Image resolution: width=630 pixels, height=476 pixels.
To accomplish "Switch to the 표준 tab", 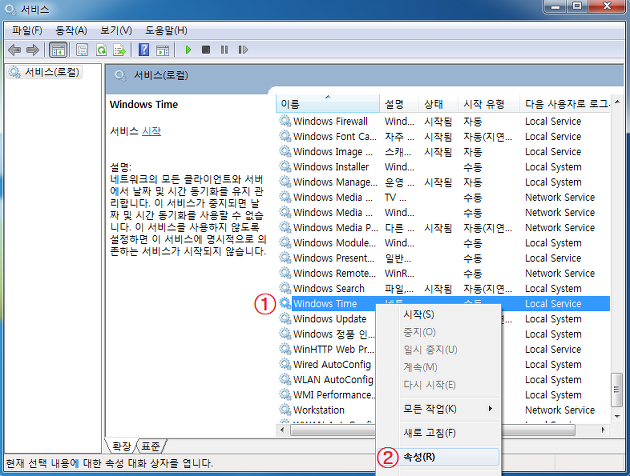I will pos(151,446).
